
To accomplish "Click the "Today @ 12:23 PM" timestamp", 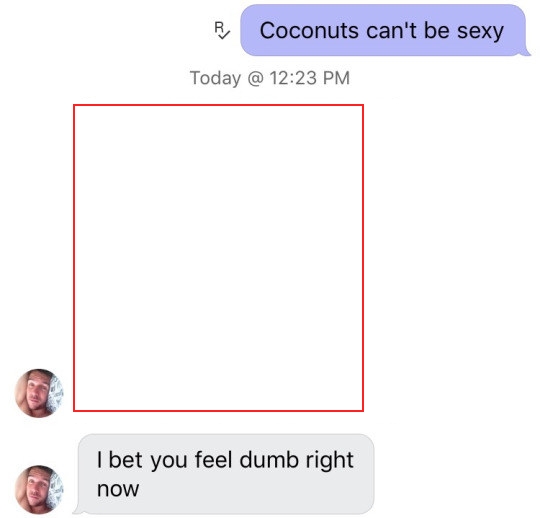I will tap(270, 78).
